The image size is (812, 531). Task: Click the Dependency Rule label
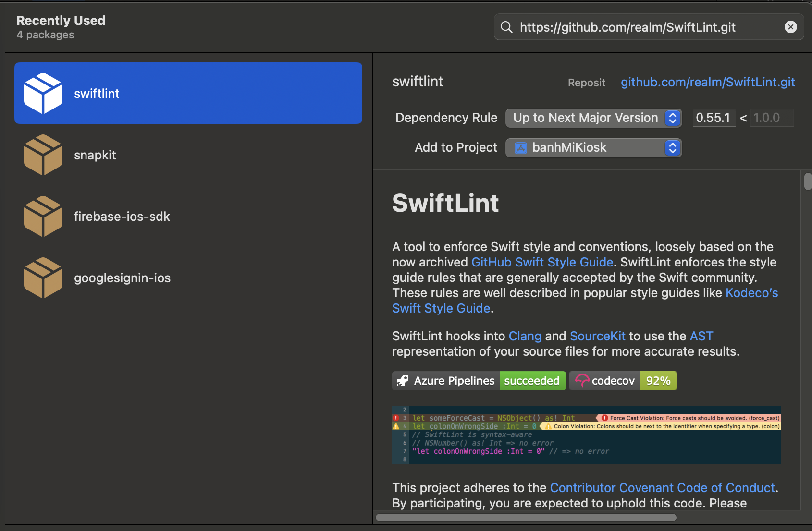pyautogui.click(x=446, y=118)
